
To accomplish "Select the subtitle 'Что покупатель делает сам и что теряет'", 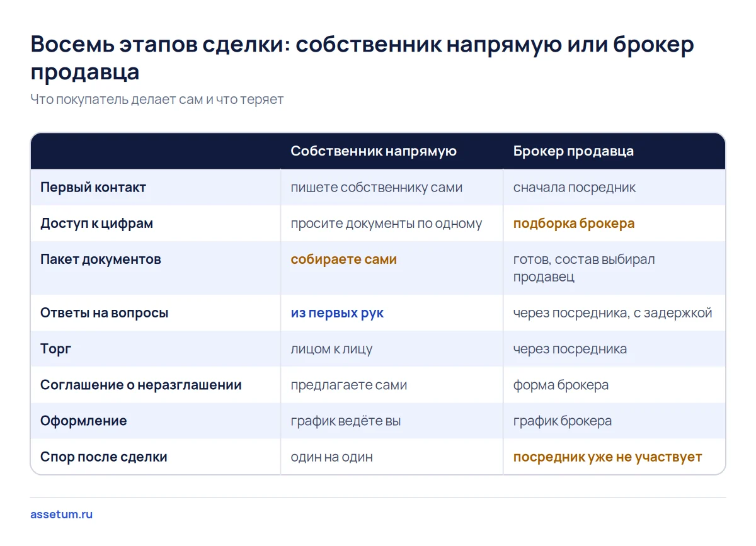I will coord(157,100).
